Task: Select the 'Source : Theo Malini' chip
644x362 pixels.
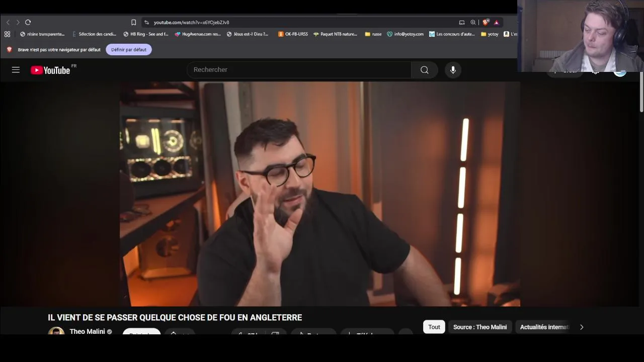Action: (x=480, y=327)
